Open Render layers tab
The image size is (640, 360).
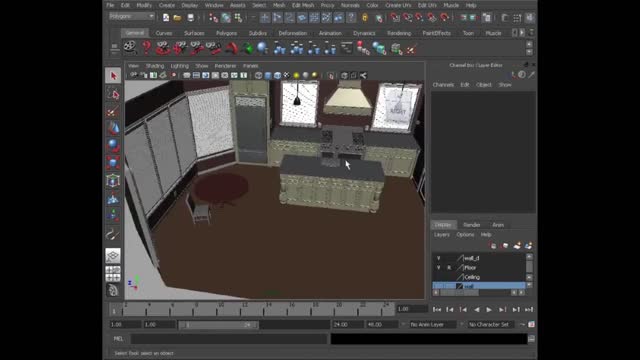(471, 225)
